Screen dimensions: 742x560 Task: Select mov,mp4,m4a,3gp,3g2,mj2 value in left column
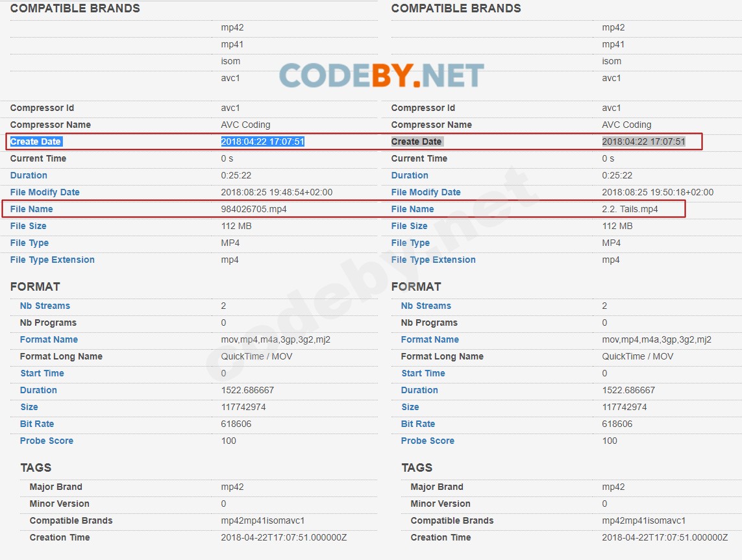[276, 339]
